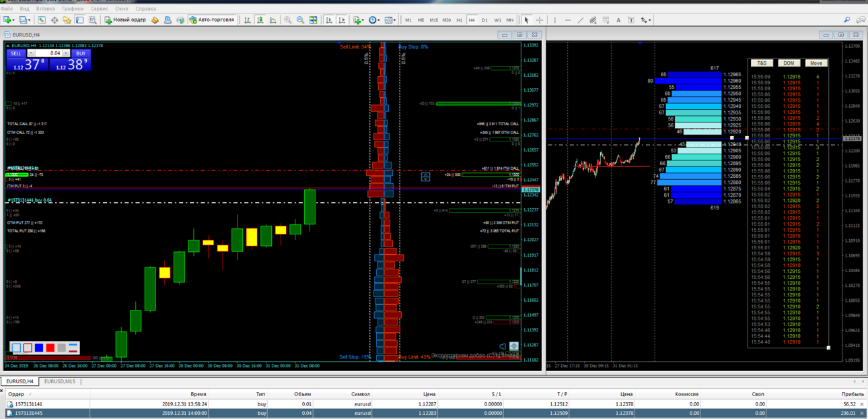Image resolution: width=868 pixels, height=419 pixels.
Task: Select the DOM button
Action: [x=789, y=63]
